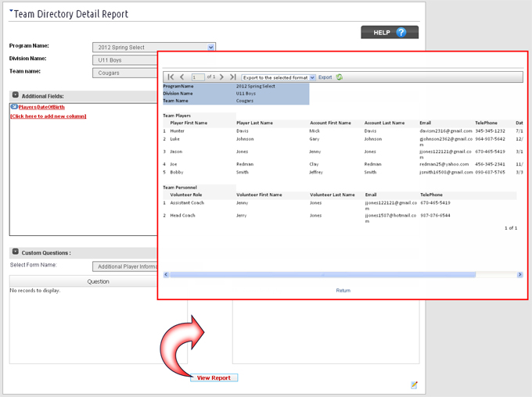Open the Division Name dropdown showing U11 Boys
The height and width of the screenshot is (397, 532).
125,60
